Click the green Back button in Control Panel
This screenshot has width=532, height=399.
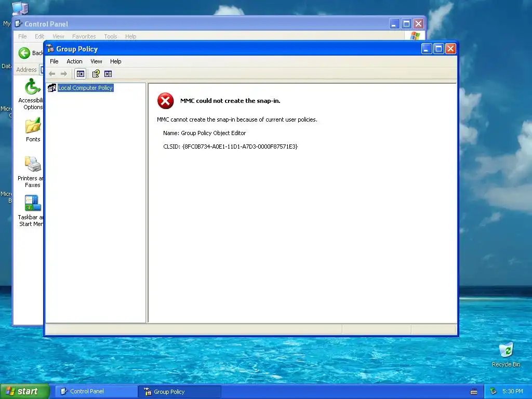pos(24,53)
